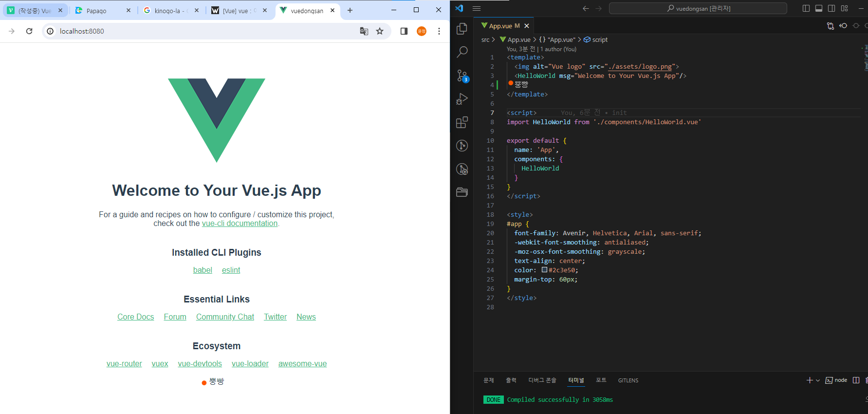The image size is (868, 414).
Task: Open the vue-devtools link
Action: (200, 364)
